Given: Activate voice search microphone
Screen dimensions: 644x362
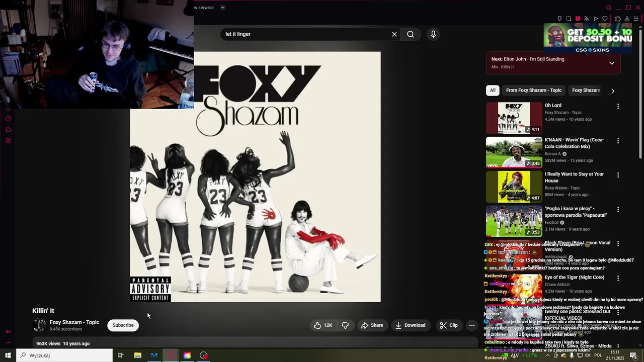Looking at the screenshot, I should click(433, 34).
